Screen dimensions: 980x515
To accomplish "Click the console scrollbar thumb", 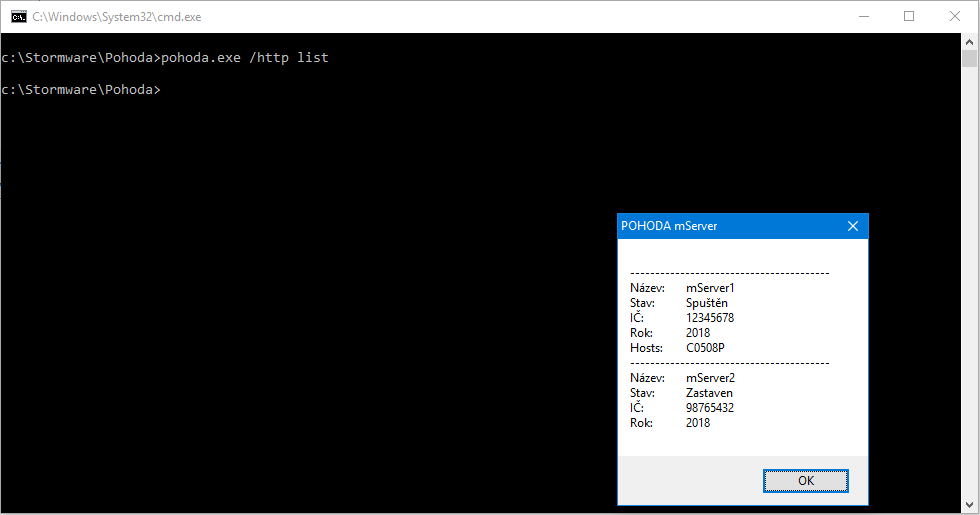I will point(969,59).
